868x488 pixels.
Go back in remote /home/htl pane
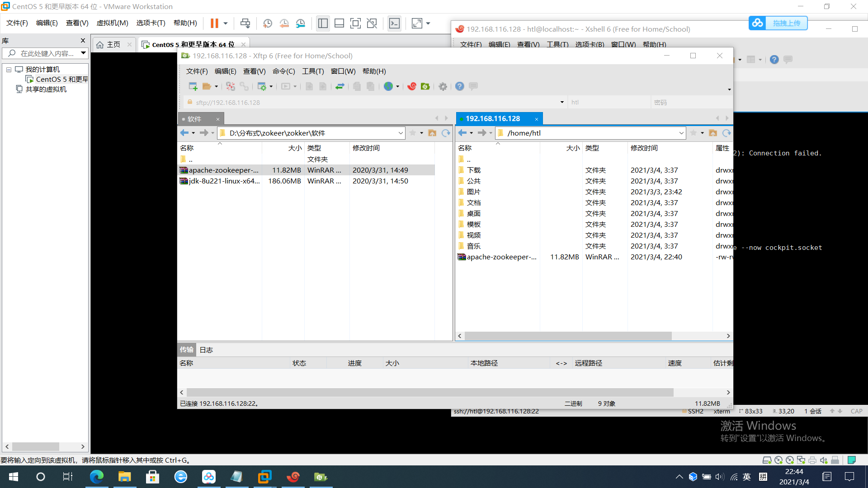coord(462,133)
